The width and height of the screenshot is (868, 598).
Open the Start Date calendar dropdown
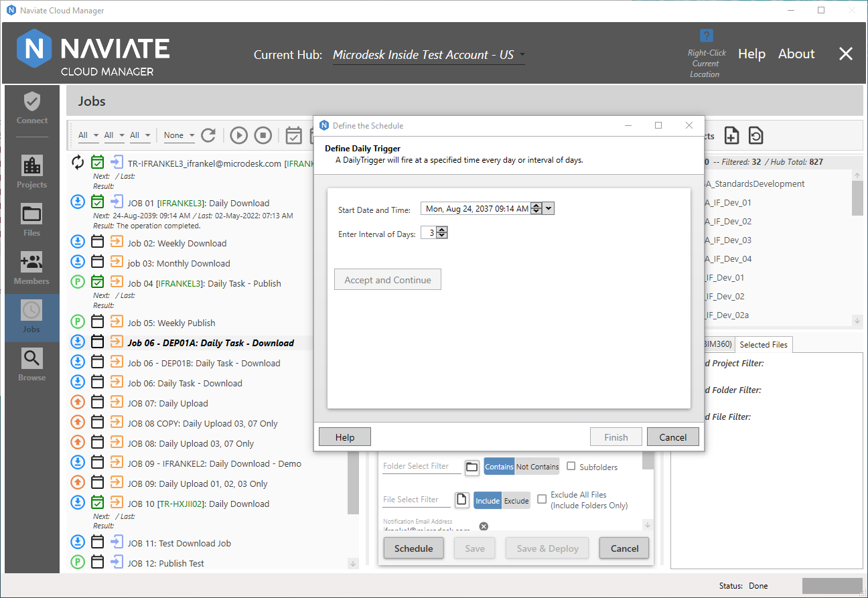coord(549,208)
